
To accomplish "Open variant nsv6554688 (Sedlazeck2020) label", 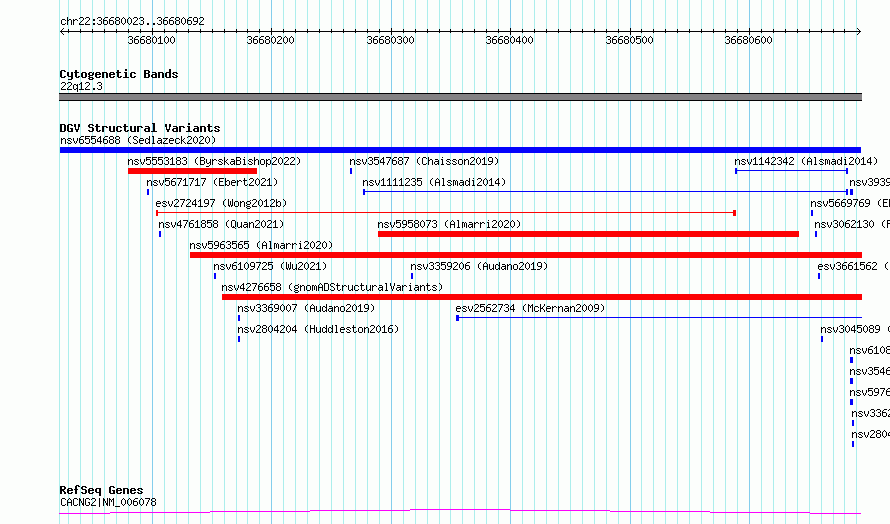I will [x=138, y=140].
